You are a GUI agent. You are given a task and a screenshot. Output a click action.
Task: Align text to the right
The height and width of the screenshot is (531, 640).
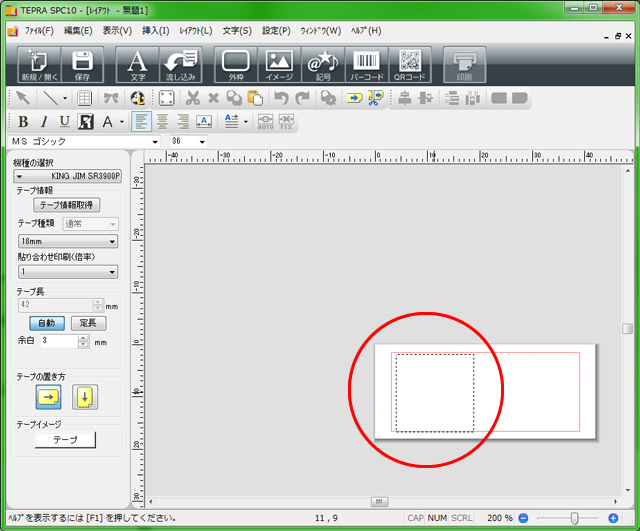point(183,122)
